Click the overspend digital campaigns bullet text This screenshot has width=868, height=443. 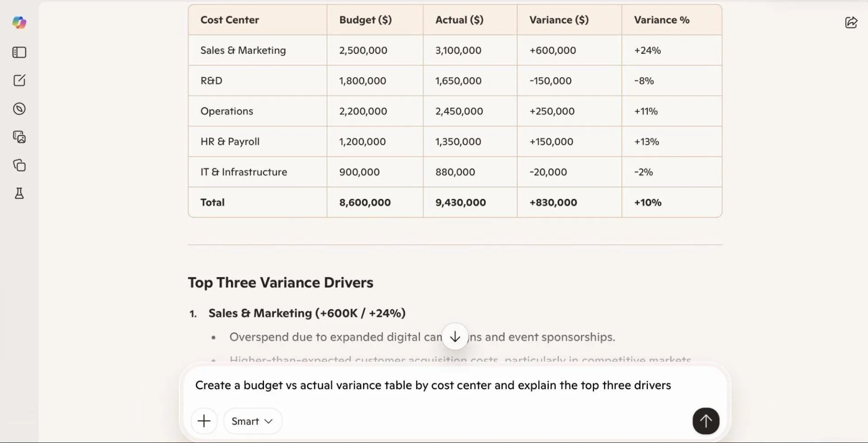422,337
